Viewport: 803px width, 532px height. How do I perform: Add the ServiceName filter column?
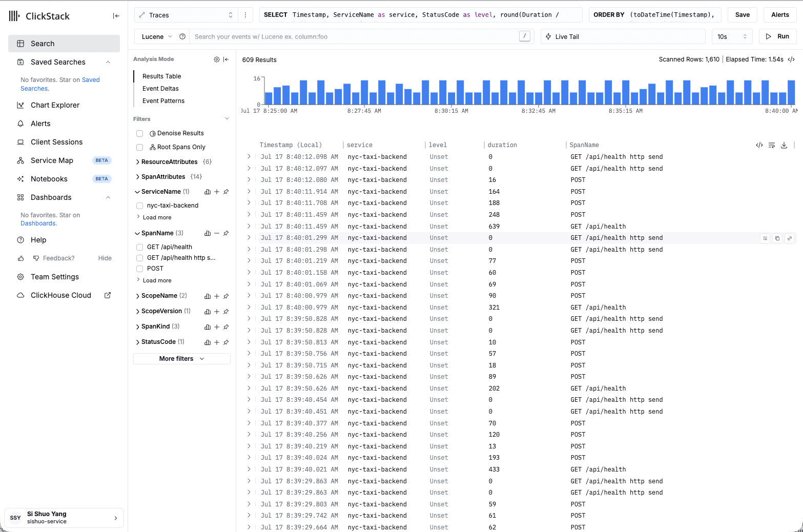coord(217,192)
